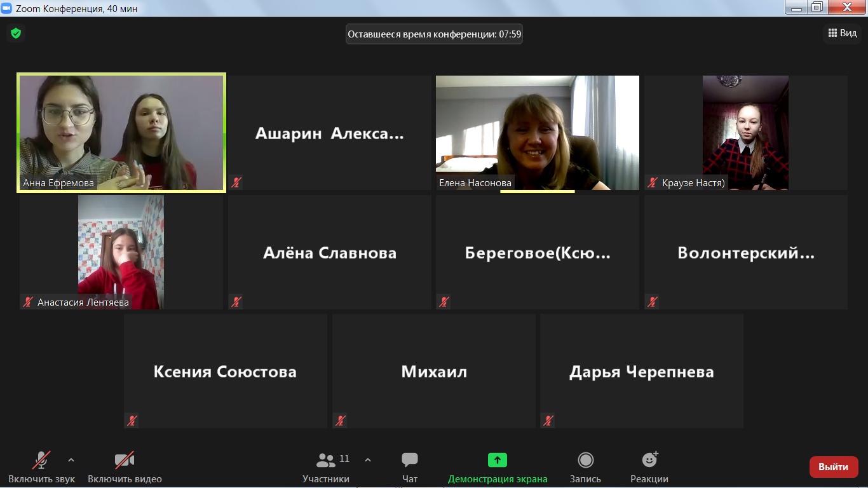Select Елена Насонова's video tile
The height and width of the screenshot is (488, 868).
click(537, 132)
